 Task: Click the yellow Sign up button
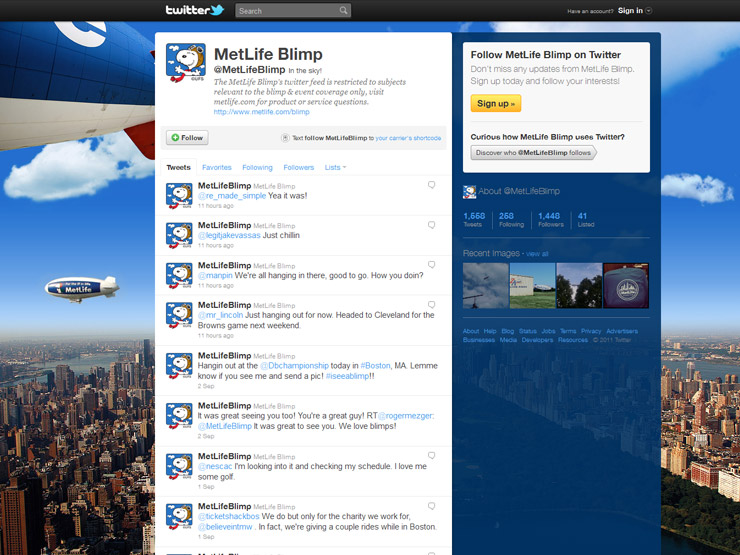coord(496,103)
